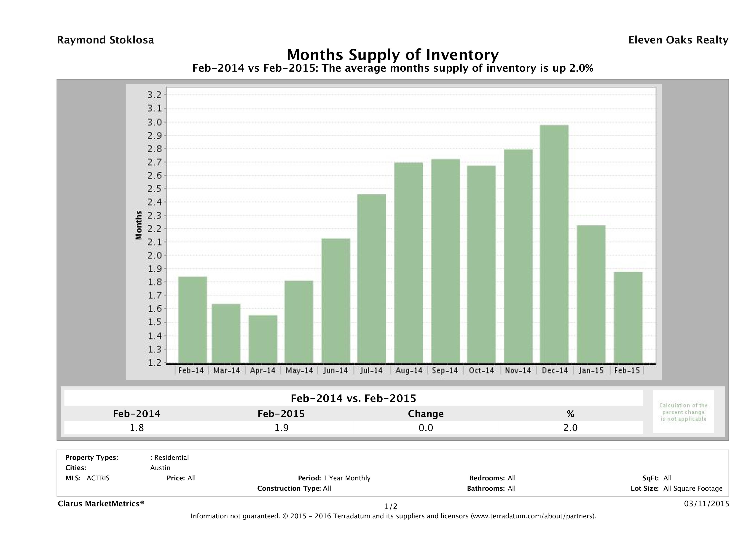Select the Raymond Stoklosa name header
This screenshot has height=560, width=738.
106,40
